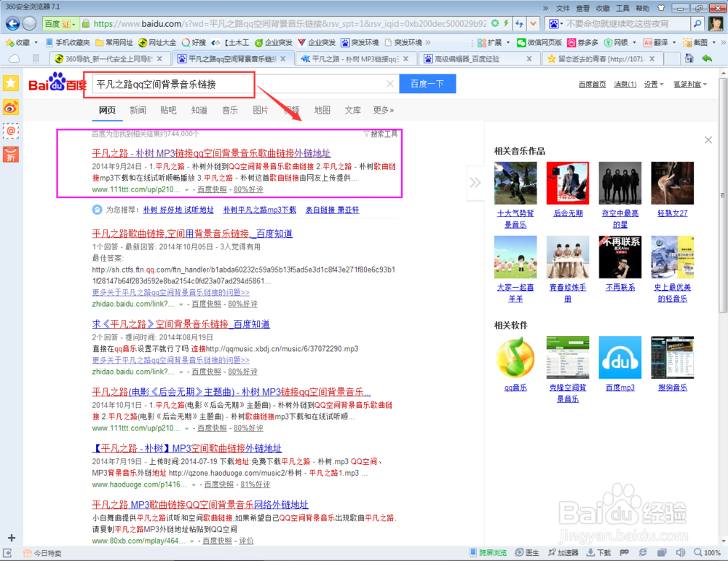
Task: Open result 平凡之路歌曲链接,空间用背景音乐链接_百度知道
Action: [192, 233]
